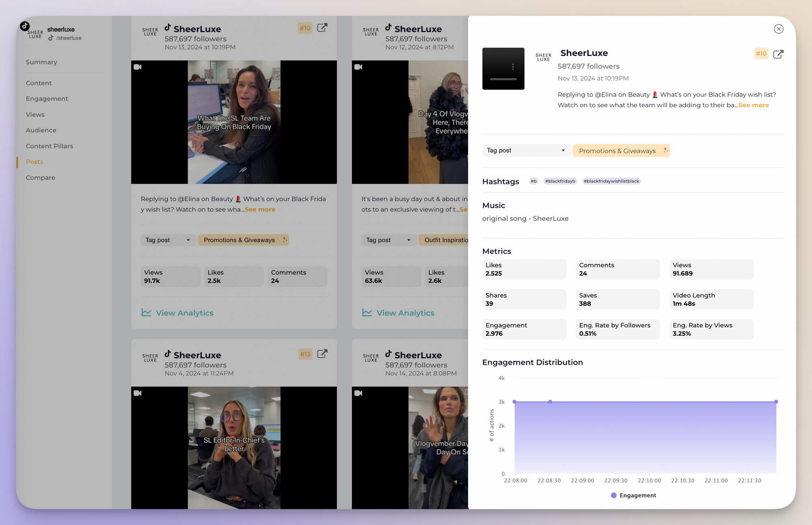
Task: Click the analytics chart icon under first post
Action: tap(146, 312)
